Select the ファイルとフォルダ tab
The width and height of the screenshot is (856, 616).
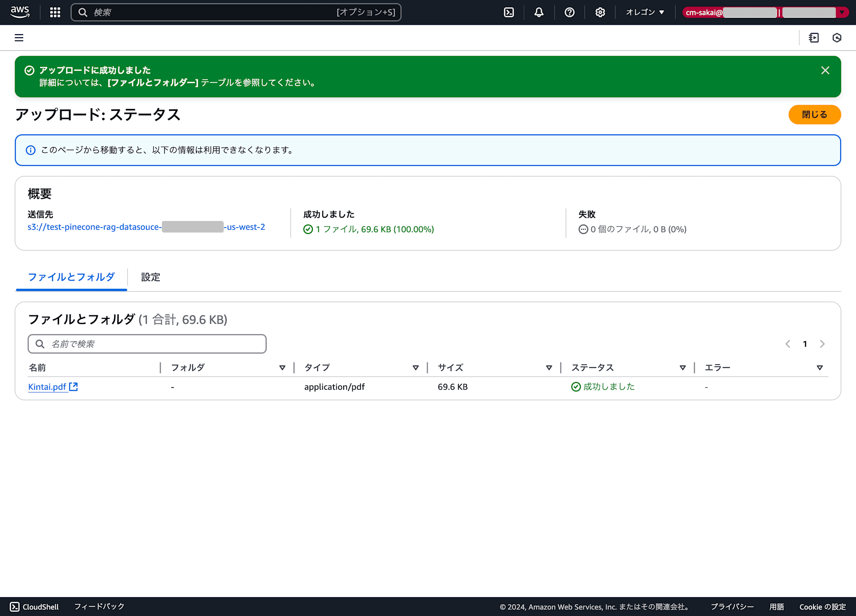coord(71,277)
